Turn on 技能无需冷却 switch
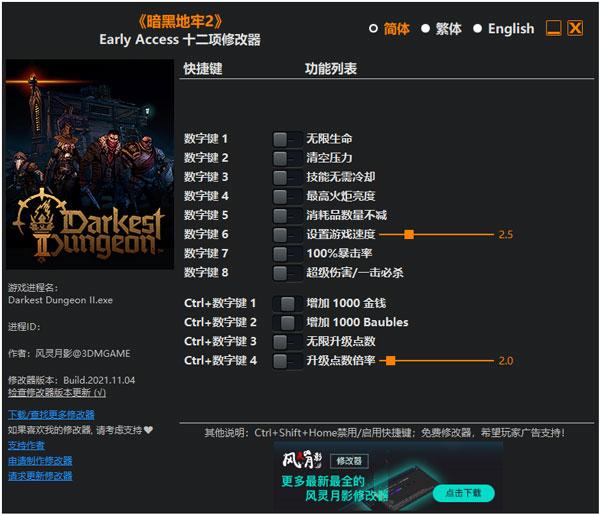This screenshot has height=514, width=600. 286,177
